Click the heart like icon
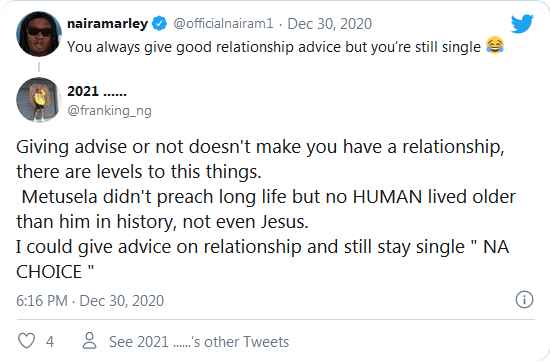The width and height of the screenshot is (550, 362). point(26,341)
